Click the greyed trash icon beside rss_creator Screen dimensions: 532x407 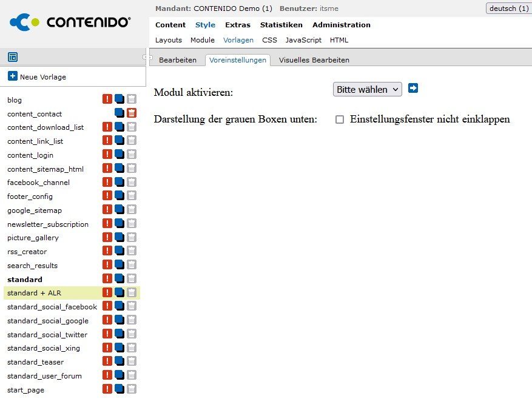(132, 252)
